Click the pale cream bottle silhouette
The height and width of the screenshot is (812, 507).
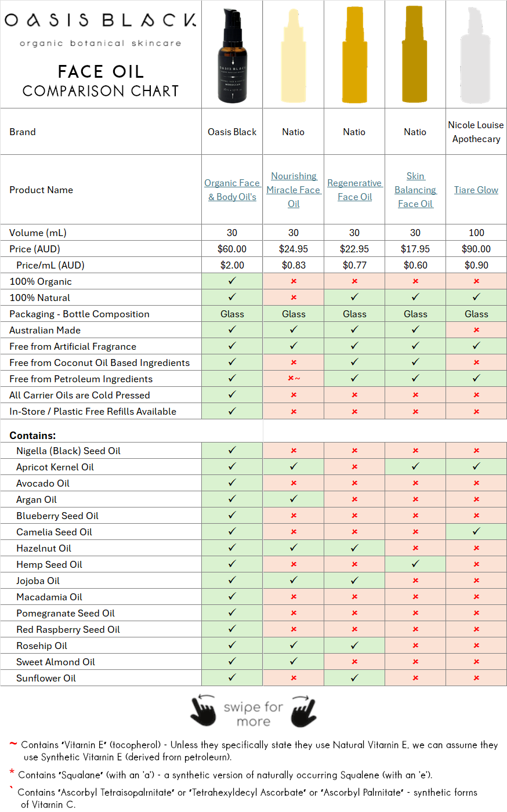tap(294, 56)
